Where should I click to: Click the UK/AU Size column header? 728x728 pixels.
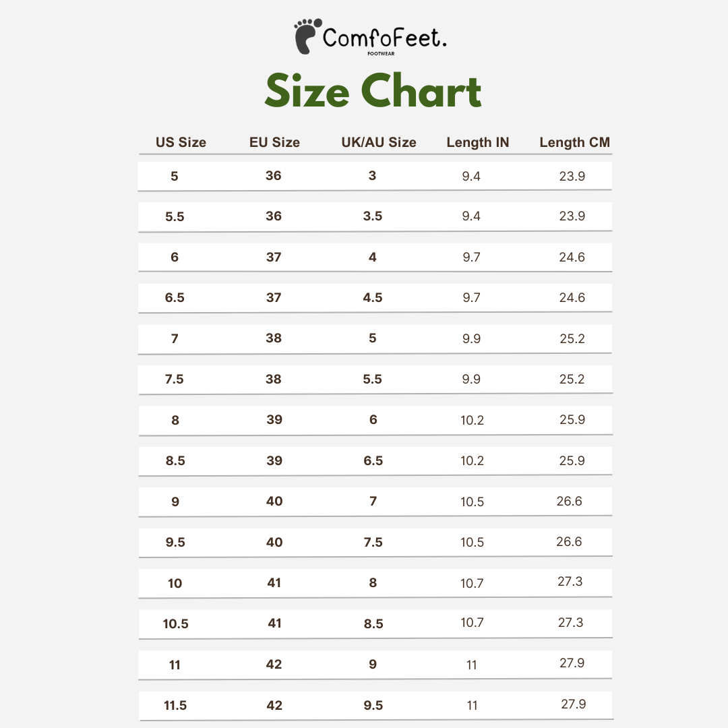click(x=379, y=142)
